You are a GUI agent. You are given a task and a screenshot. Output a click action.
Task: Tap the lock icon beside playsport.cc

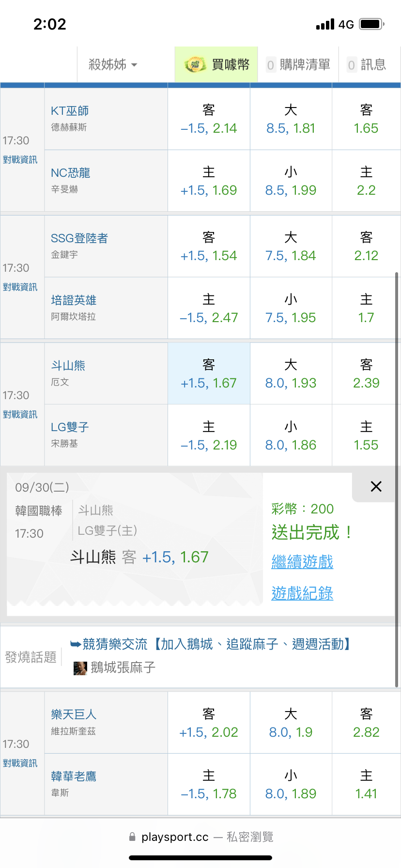point(132,837)
